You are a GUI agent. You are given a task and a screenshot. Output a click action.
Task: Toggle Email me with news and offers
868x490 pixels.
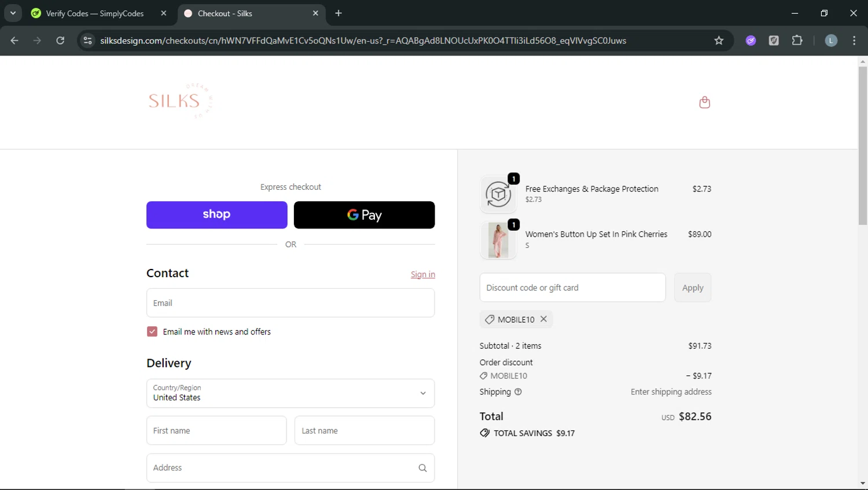[152, 331]
